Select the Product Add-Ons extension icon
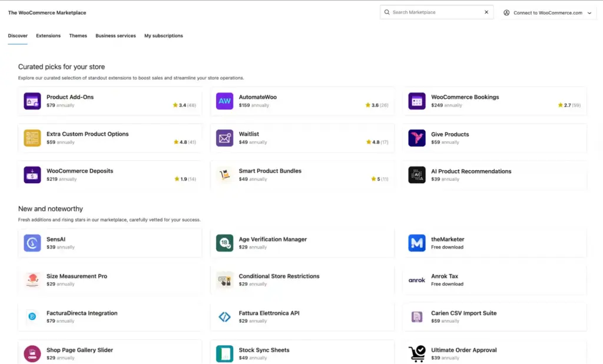The width and height of the screenshot is (603, 364). [32, 101]
